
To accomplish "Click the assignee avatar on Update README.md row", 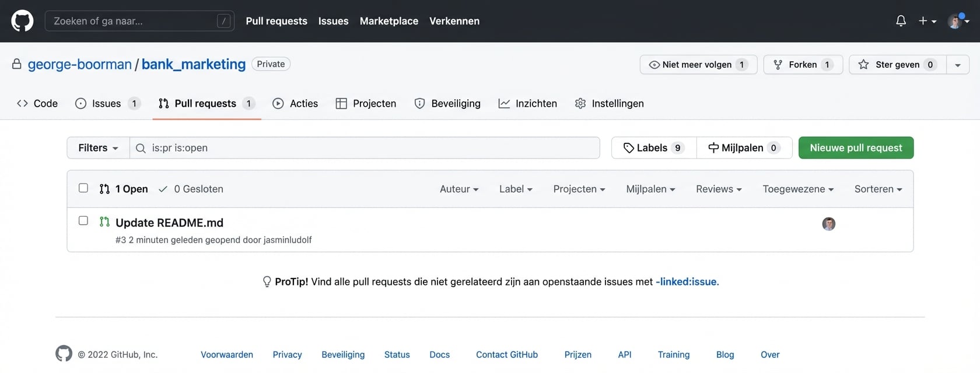I will [x=828, y=224].
